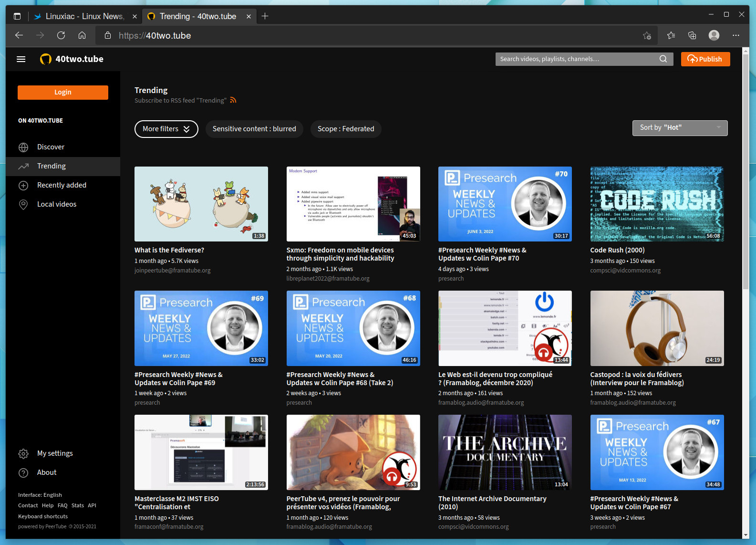
Task: Click Le Web est-il devenu trop compliqué title
Action: pos(495,379)
